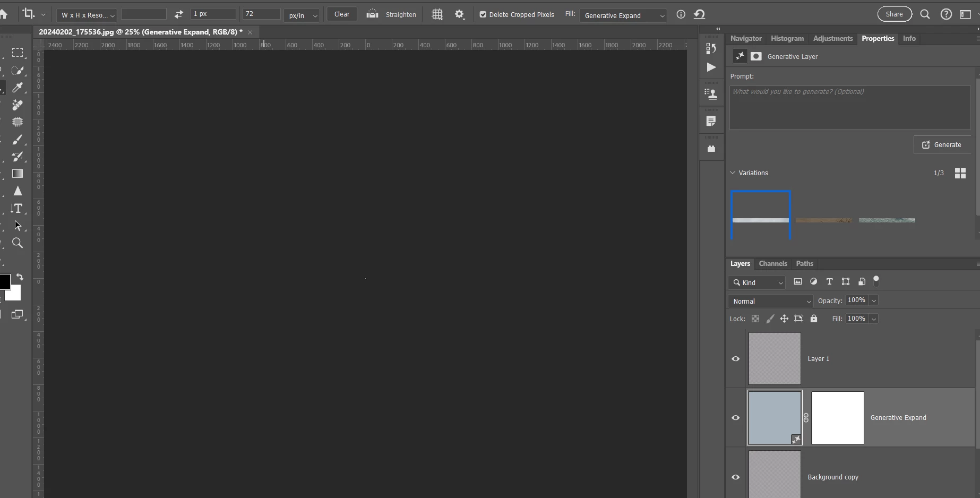
Task: Toggle shape layer filter
Action: tap(846, 282)
